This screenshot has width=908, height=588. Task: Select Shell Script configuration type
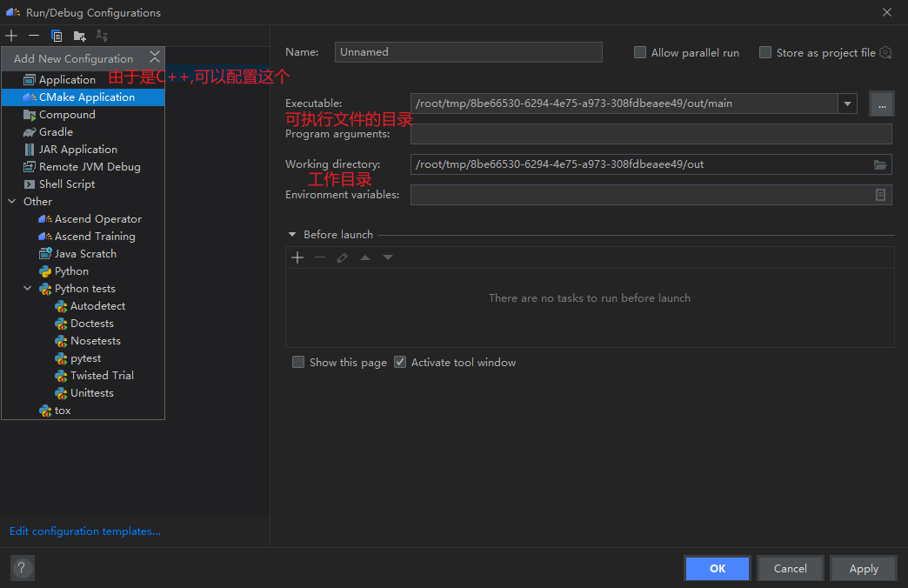point(83,184)
